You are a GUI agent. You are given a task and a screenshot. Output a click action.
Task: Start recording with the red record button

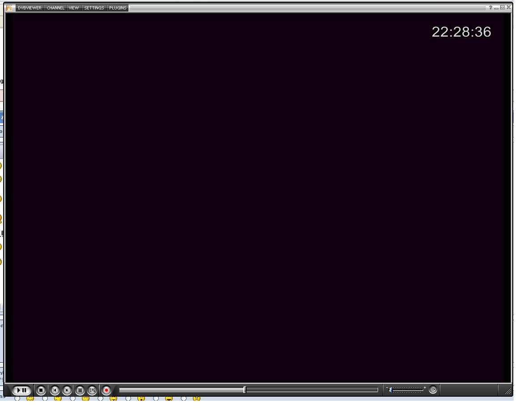point(106,390)
